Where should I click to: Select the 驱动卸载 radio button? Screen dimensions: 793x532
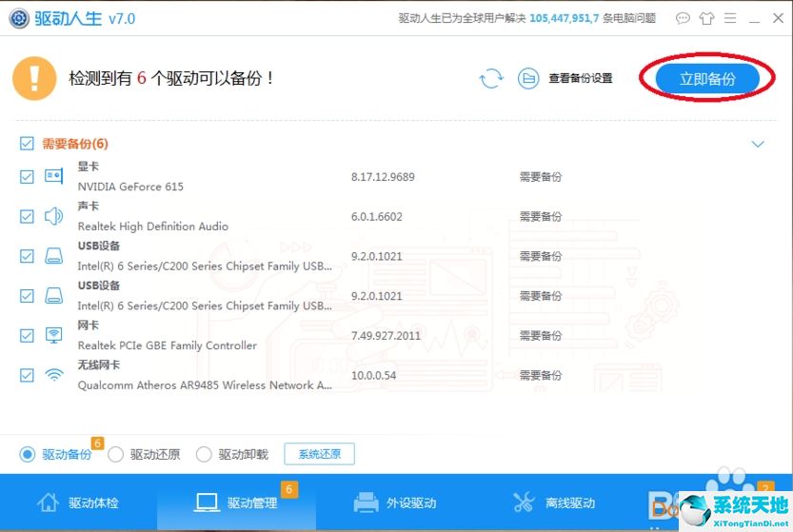tap(204, 454)
